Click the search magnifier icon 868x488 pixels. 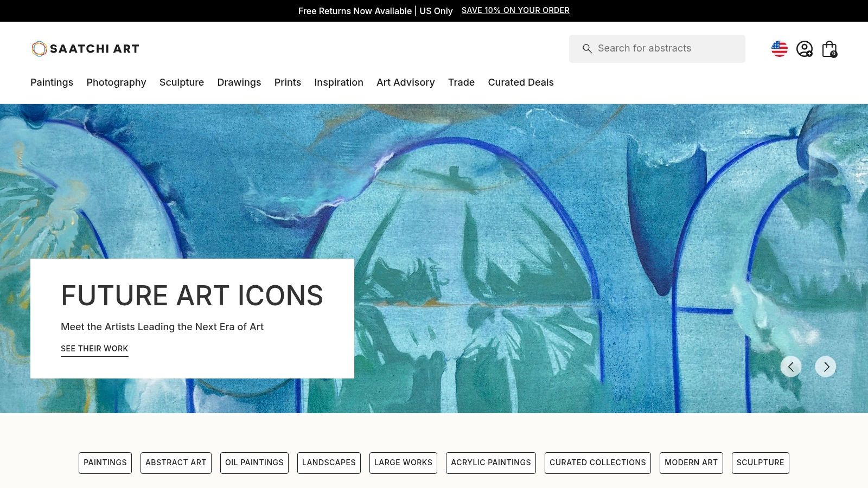click(x=587, y=49)
